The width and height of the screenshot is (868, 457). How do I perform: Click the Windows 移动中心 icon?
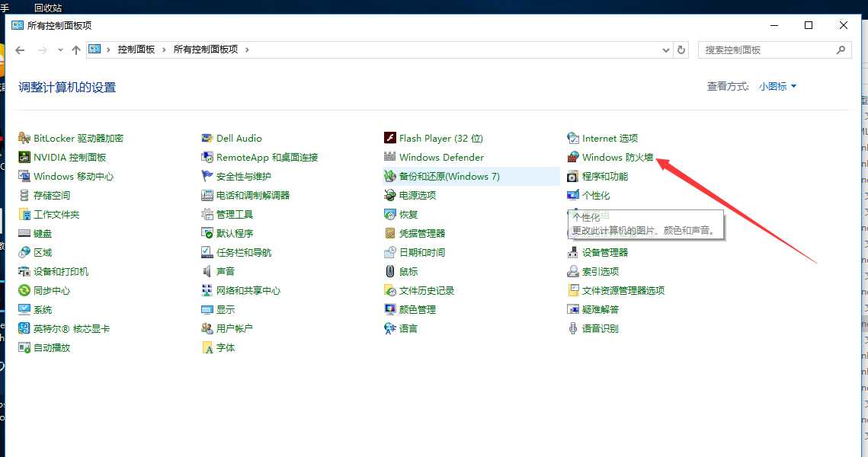coord(24,177)
